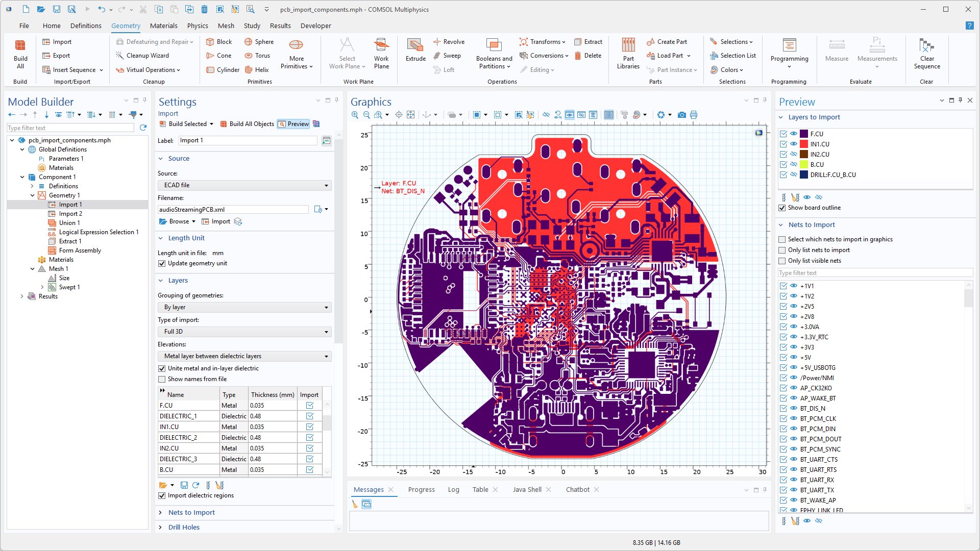Viewport: 980px width, 551px height.
Task: Select the Cone primitive tool
Action: point(218,56)
